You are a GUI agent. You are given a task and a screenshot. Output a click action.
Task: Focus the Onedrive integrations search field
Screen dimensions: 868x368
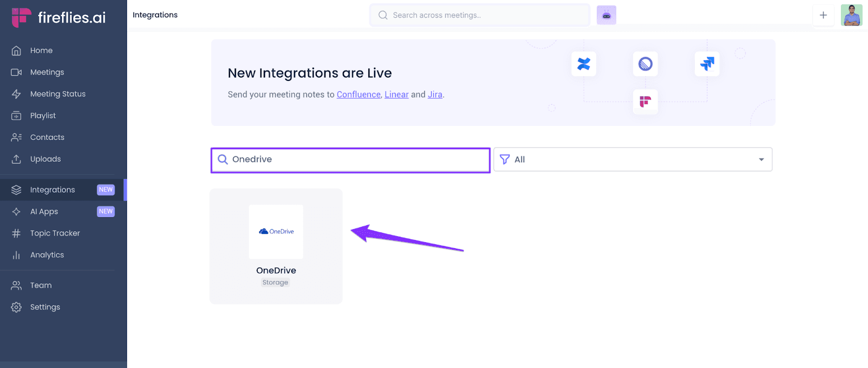(350, 160)
